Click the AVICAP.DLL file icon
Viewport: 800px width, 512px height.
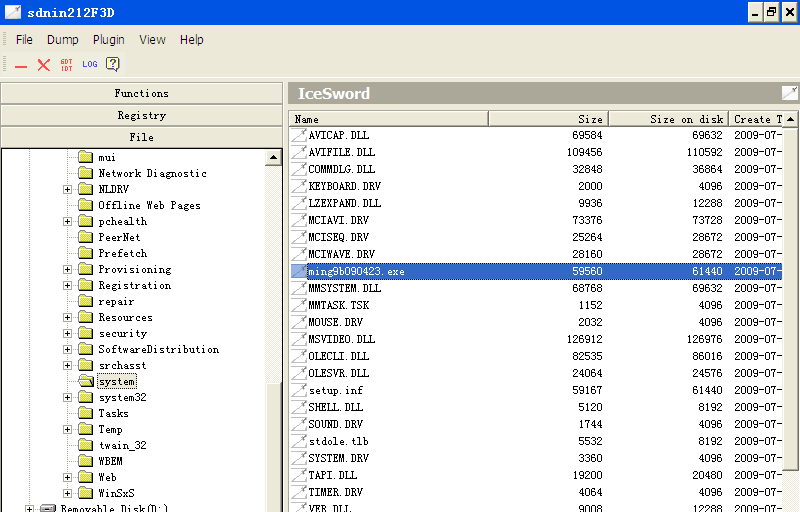coord(298,135)
